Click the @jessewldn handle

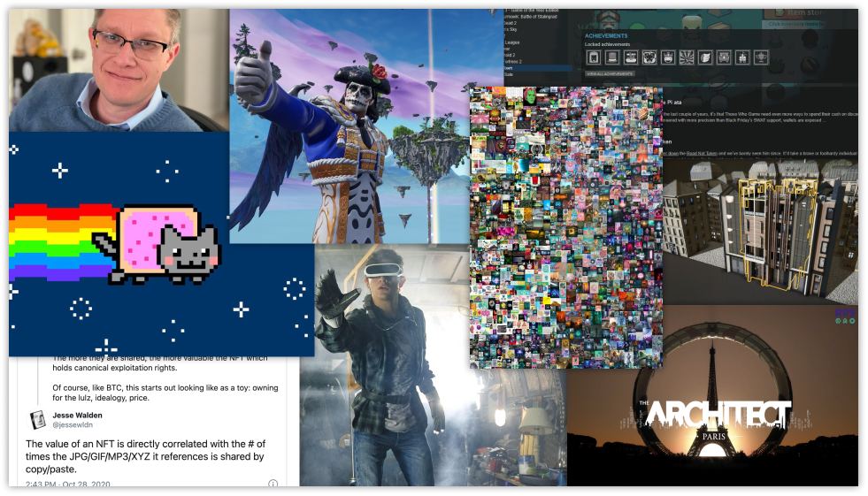tap(73, 424)
